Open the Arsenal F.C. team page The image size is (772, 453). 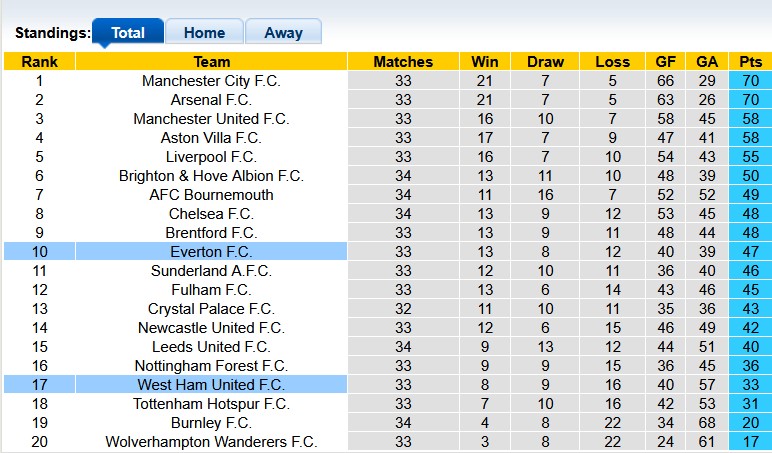click(x=211, y=100)
